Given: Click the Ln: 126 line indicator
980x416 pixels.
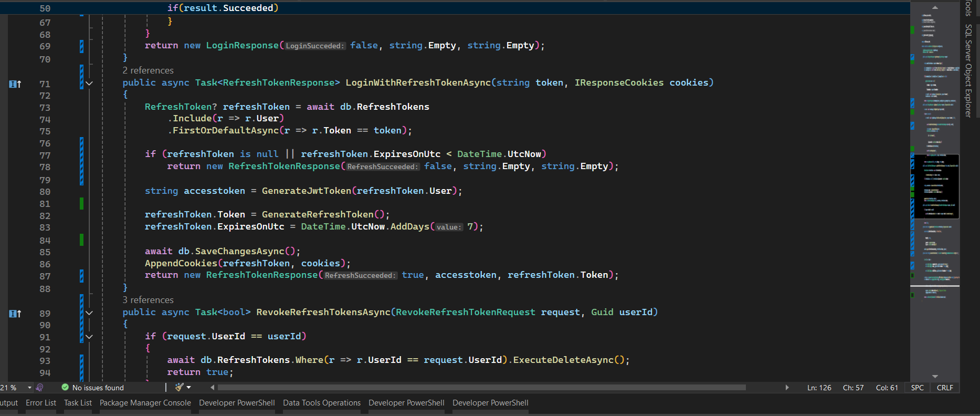Looking at the screenshot, I should (x=819, y=388).
